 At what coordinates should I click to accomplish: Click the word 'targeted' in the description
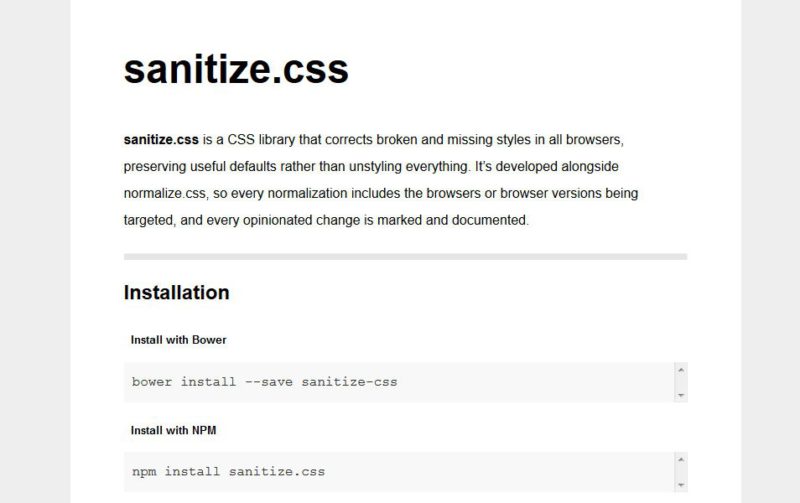151,220
